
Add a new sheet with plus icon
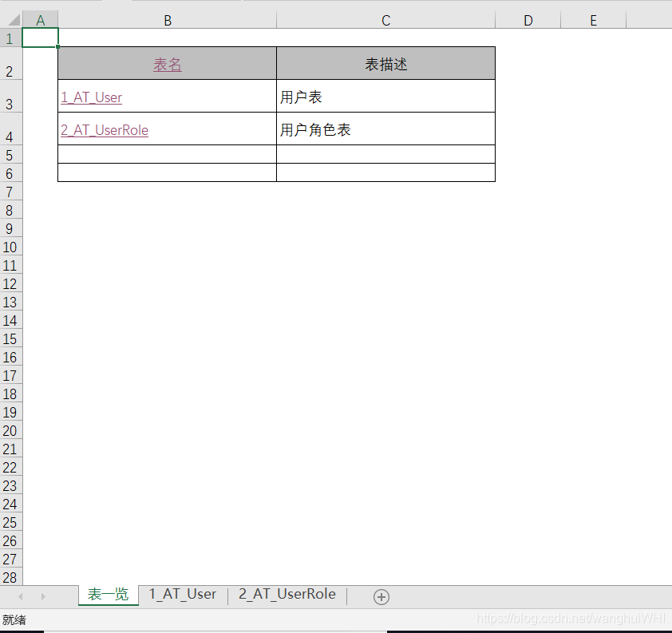coord(381,596)
